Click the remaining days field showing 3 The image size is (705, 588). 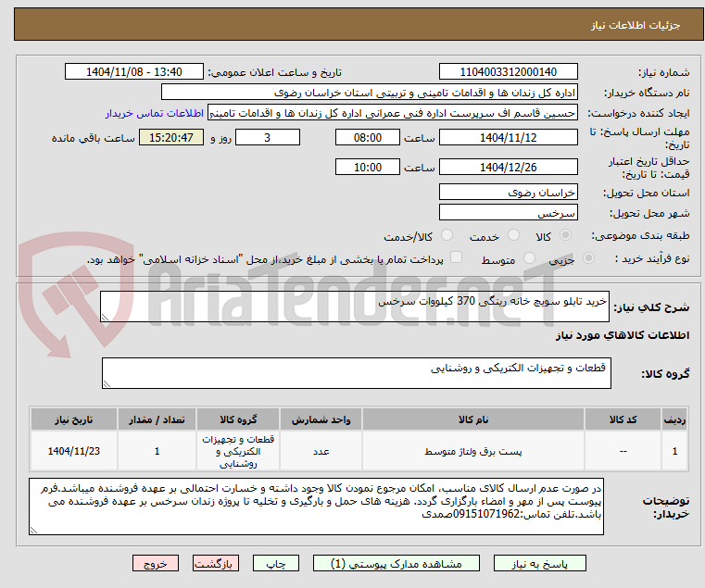point(268,138)
